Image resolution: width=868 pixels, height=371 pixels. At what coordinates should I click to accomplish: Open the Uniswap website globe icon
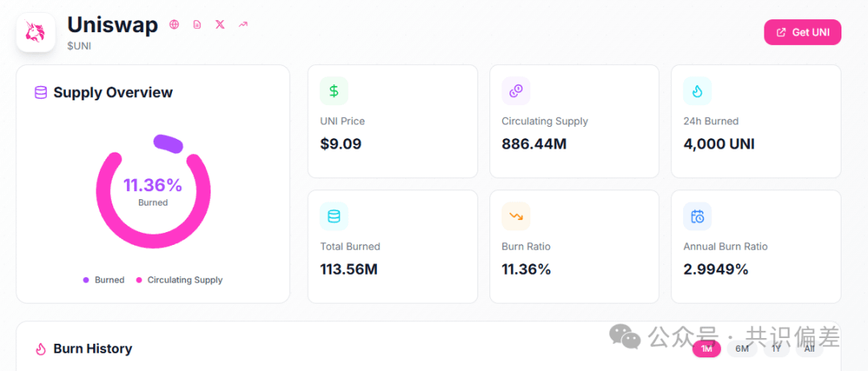174,24
